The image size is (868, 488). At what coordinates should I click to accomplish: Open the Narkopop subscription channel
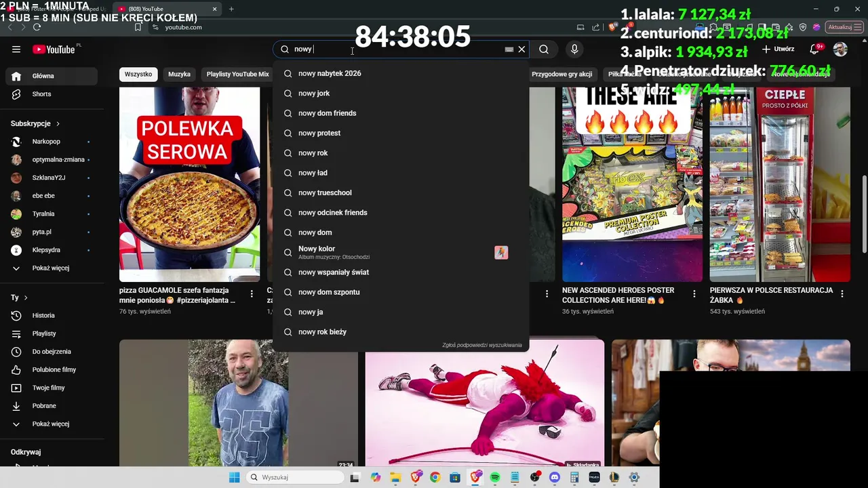coord(52,142)
